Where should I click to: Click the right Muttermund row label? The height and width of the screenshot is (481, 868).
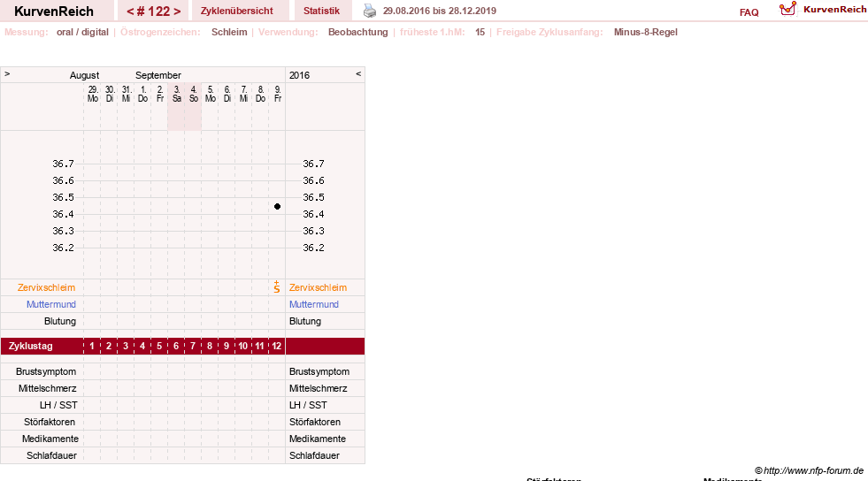pyautogui.click(x=314, y=304)
